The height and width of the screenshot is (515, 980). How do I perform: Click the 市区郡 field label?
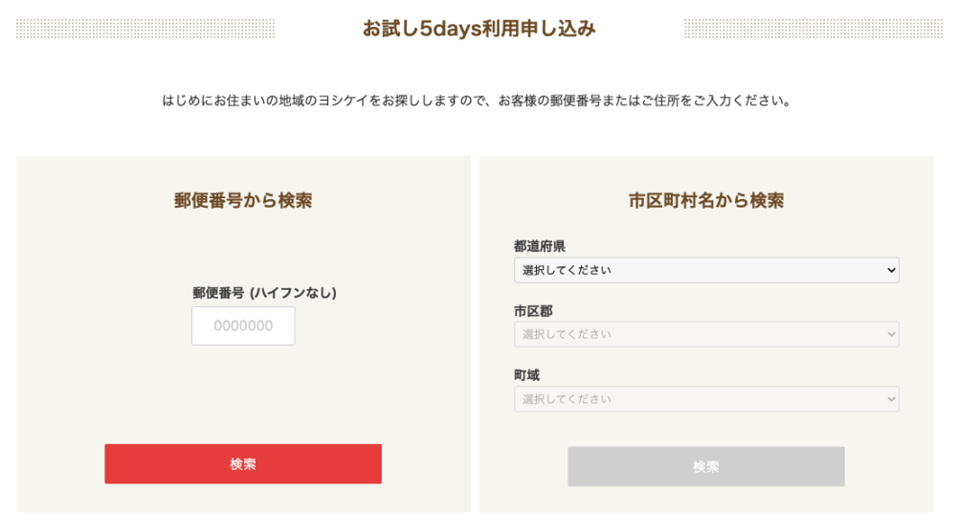pyautogui.click(x=533, y=311)
